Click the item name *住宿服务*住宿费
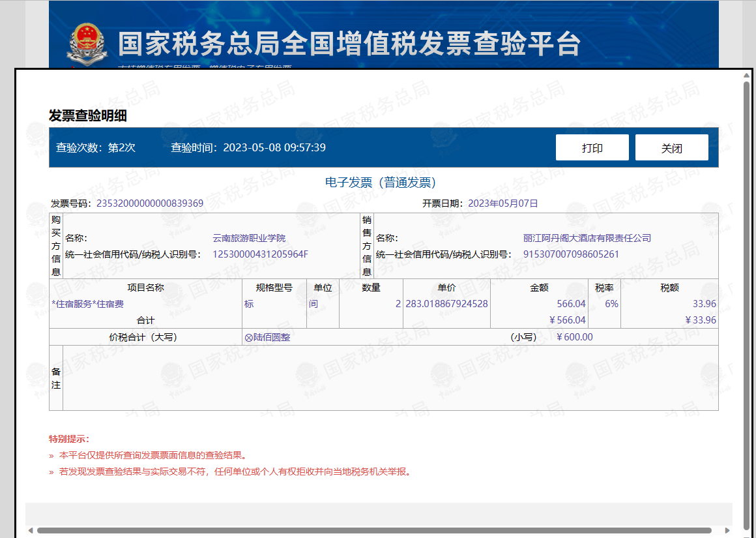This screenshot has height=538, width=756. point(87,304)
